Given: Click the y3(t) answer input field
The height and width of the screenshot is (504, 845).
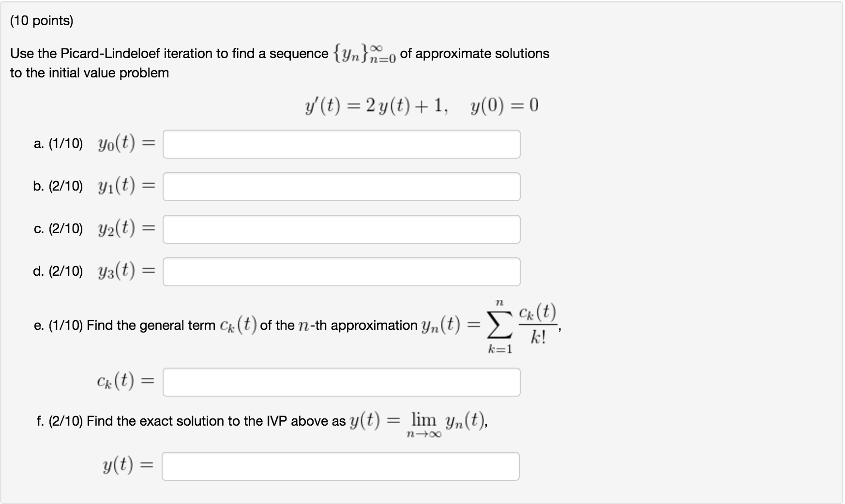Looking at the screenshot, I should (341, 272).
